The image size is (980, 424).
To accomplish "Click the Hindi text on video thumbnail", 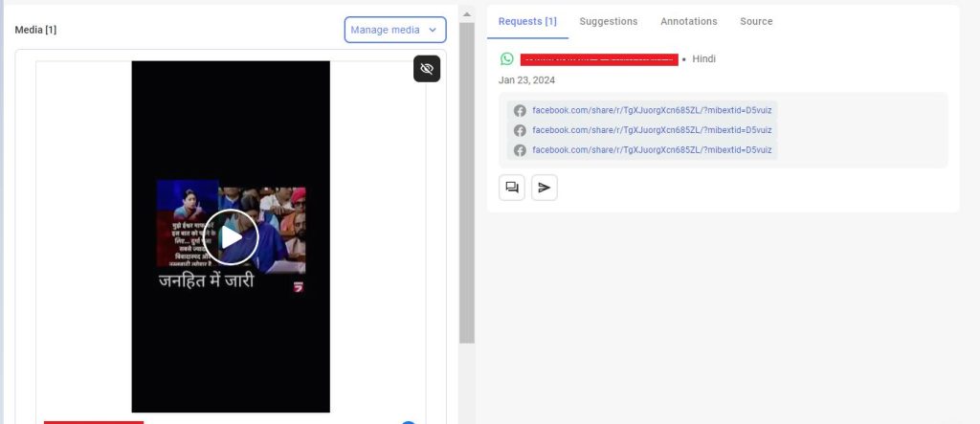I will click(x=207, y=280).
